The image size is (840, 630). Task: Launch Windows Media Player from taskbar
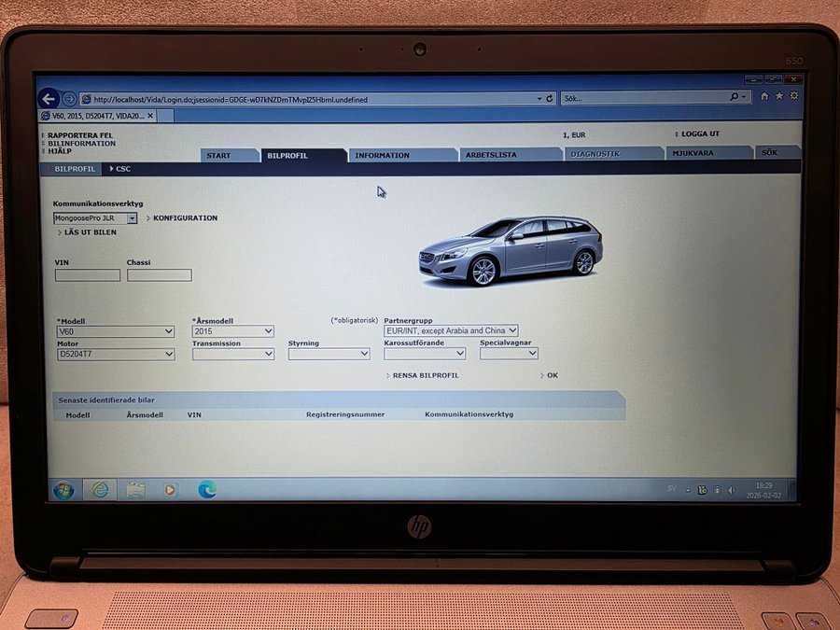coord(170,490)
